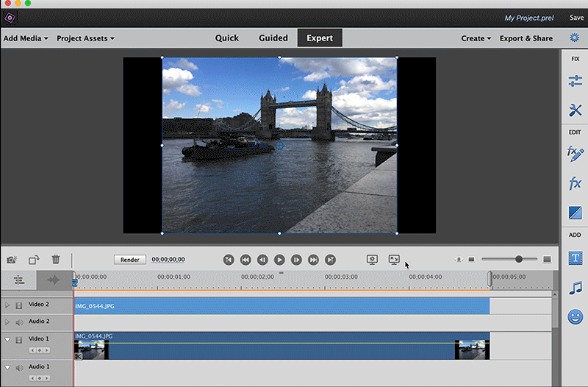Screen dimensions: 588x387
Task: Click the Render button
Action: (130, 260)
